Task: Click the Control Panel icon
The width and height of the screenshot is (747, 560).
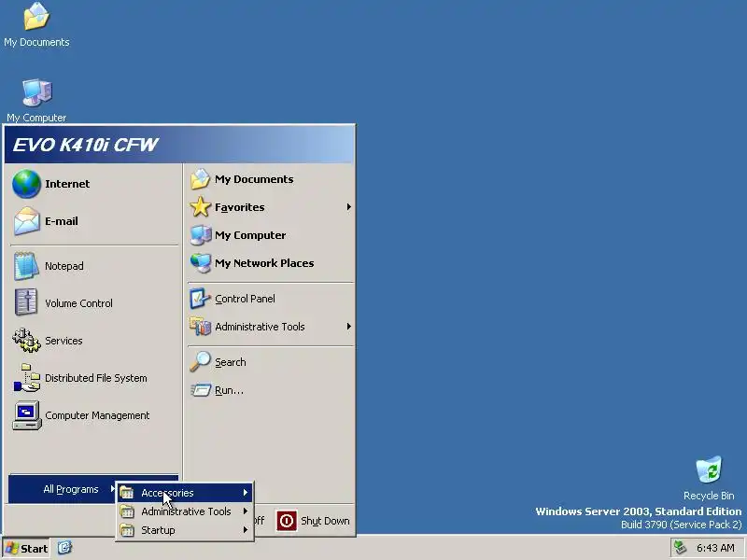Action: (x=200, y=299)
